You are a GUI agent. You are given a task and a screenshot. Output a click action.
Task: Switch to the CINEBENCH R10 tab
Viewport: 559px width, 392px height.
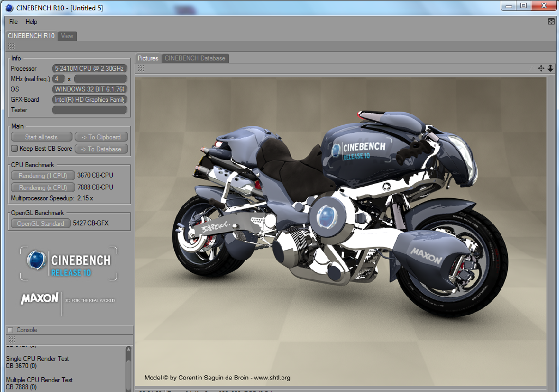click(x=31, y=35)
